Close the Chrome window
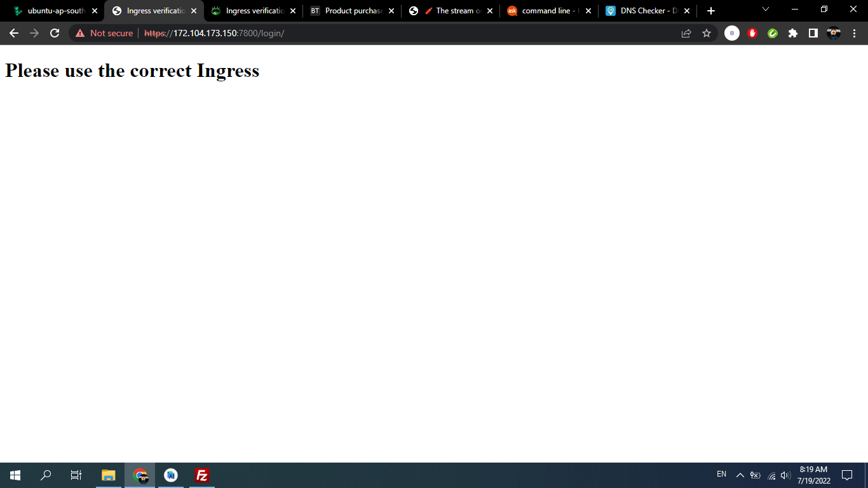 (x=853, y=9)
